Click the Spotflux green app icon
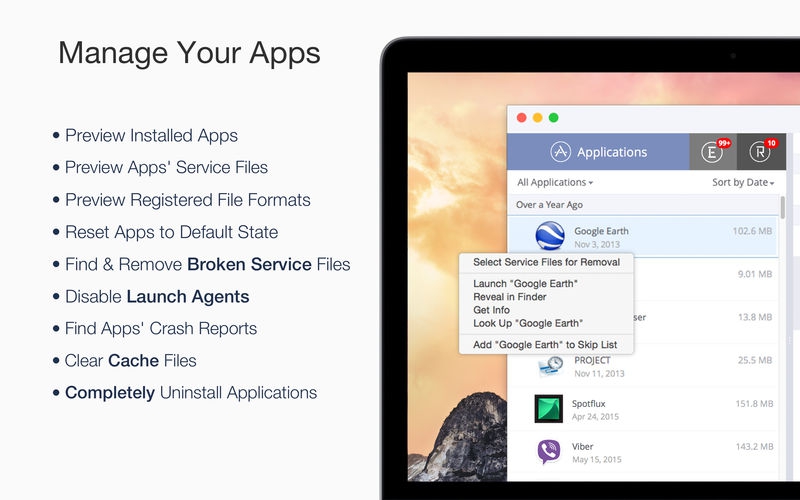The image size is (800, 500). 548,409
